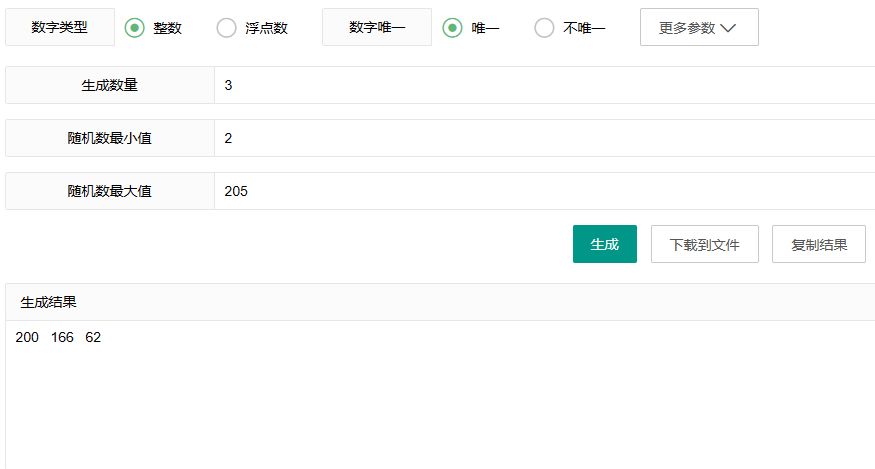Select the 整数 radio button
Screen dimensions: 875x469
pyautogui.click(x=134, y=27)
